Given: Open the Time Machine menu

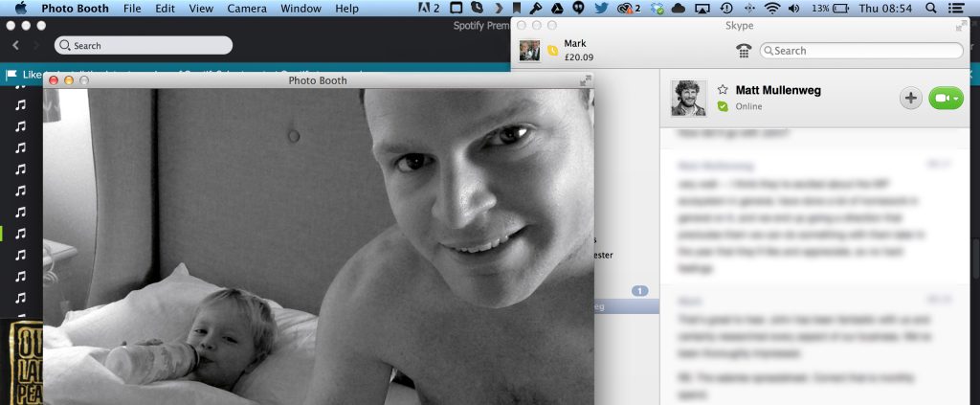Looking at the screenshot, I should pyautogui.click(x=726, y=8).
